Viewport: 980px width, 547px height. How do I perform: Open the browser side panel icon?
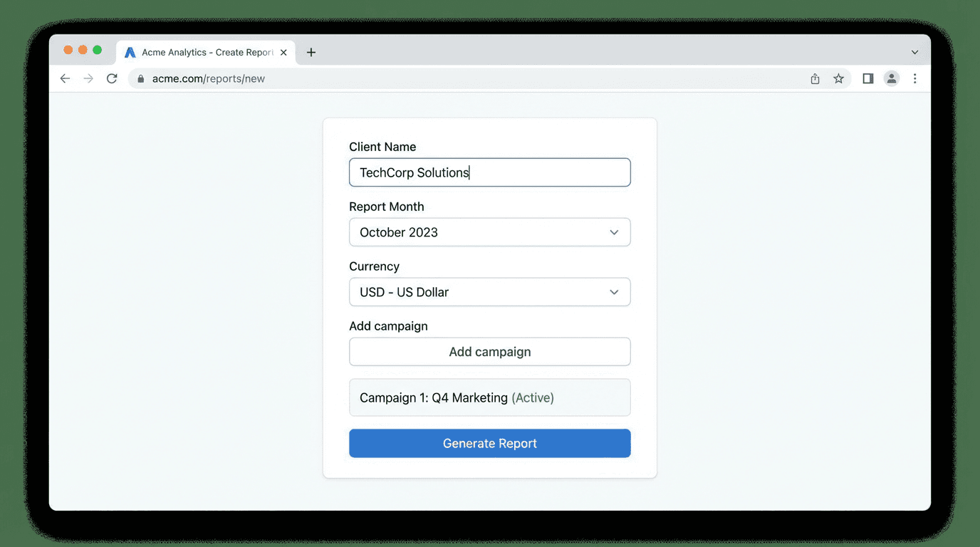[x=867, y=78]
